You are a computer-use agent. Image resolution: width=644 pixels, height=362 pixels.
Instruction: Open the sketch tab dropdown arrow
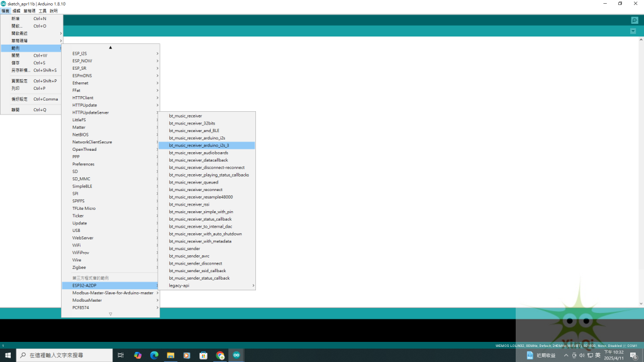633,31
